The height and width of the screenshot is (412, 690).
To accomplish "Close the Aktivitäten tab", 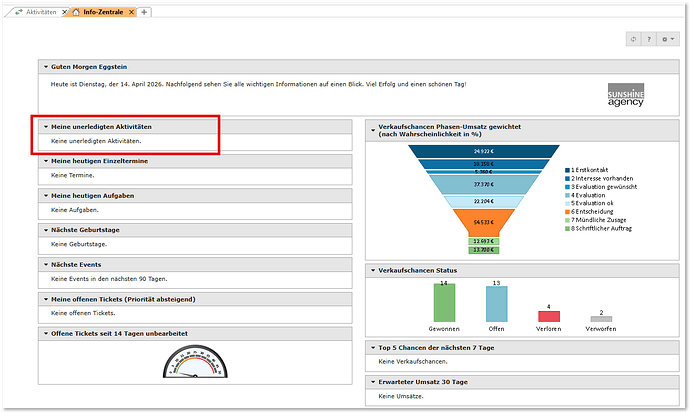I will (65, 12).
